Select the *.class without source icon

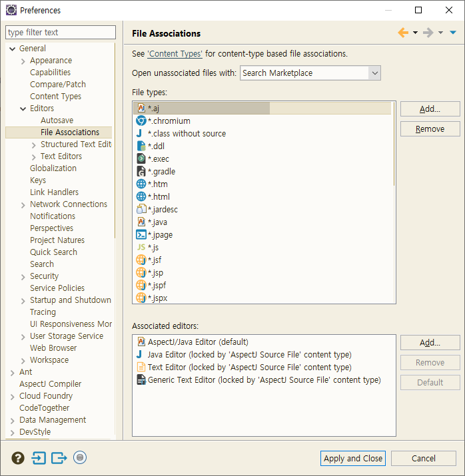pyautogui.click(x=139, y=133)
